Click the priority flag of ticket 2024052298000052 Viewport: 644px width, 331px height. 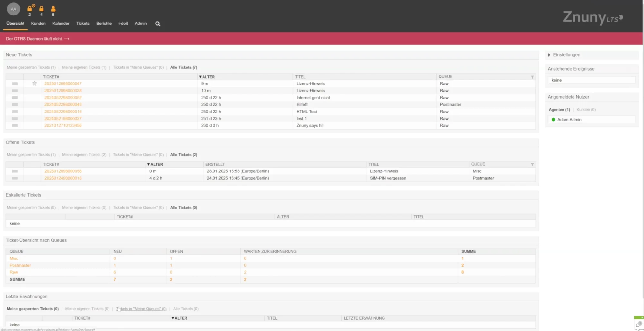pyautogui.click(x=15, y=98)
